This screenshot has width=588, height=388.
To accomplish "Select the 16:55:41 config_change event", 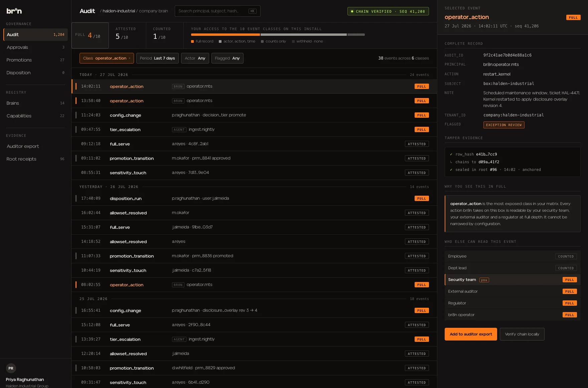I will [x=254, y=310].
